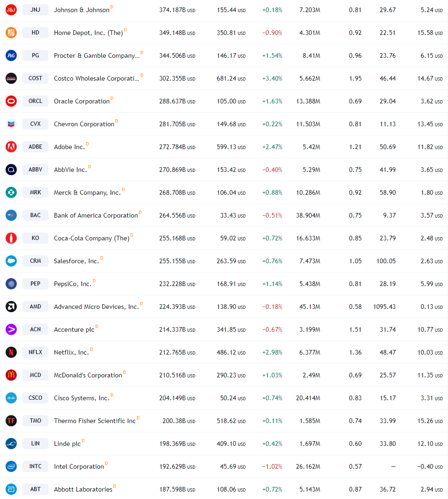
Task: Open McDonald's Corporation company link
Action: point(88,375)
